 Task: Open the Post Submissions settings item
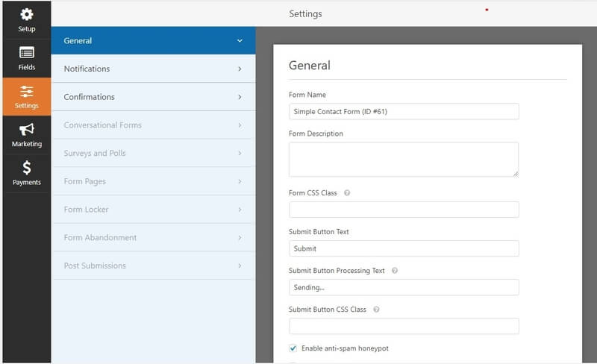(x=154, y=266)
